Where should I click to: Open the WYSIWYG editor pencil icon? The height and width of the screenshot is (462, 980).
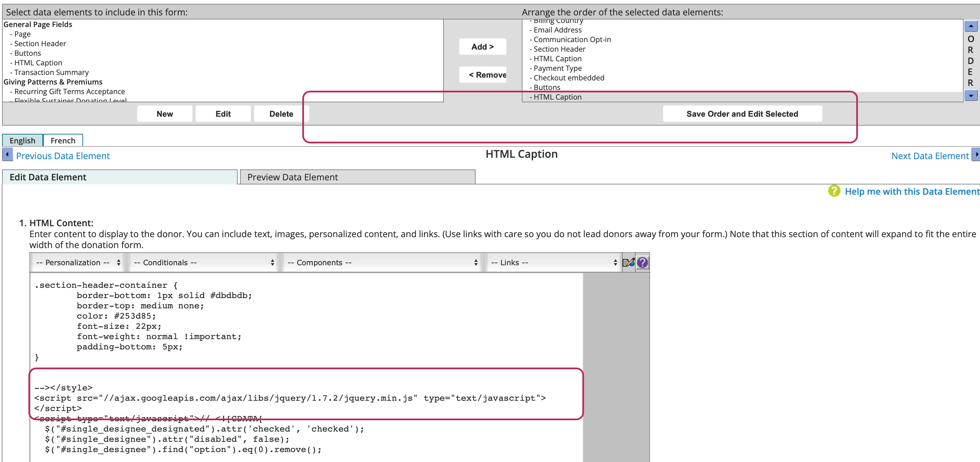click(x=628, y=262)
